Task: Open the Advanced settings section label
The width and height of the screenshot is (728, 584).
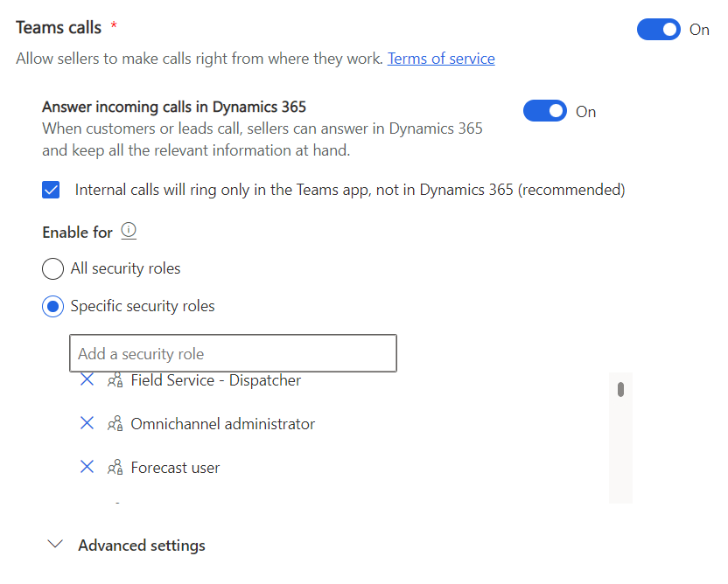Action: pyautogui.click(x=142, y=546)
